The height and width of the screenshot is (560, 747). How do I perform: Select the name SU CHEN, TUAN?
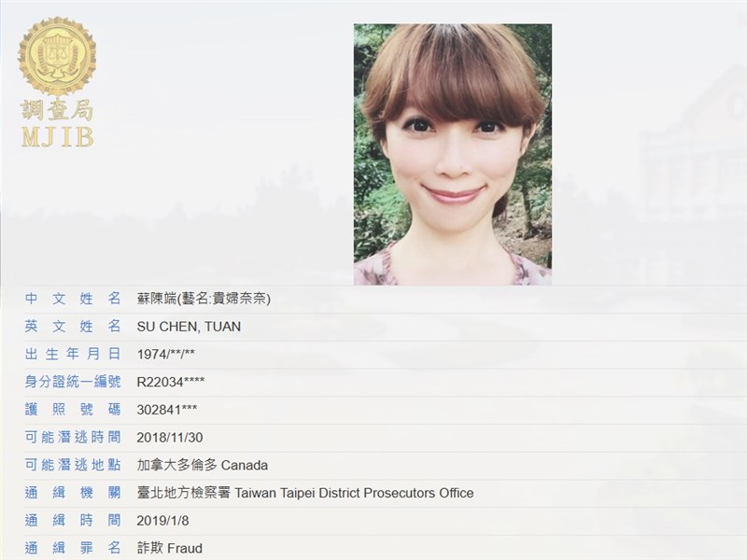[x=189, y=327]
